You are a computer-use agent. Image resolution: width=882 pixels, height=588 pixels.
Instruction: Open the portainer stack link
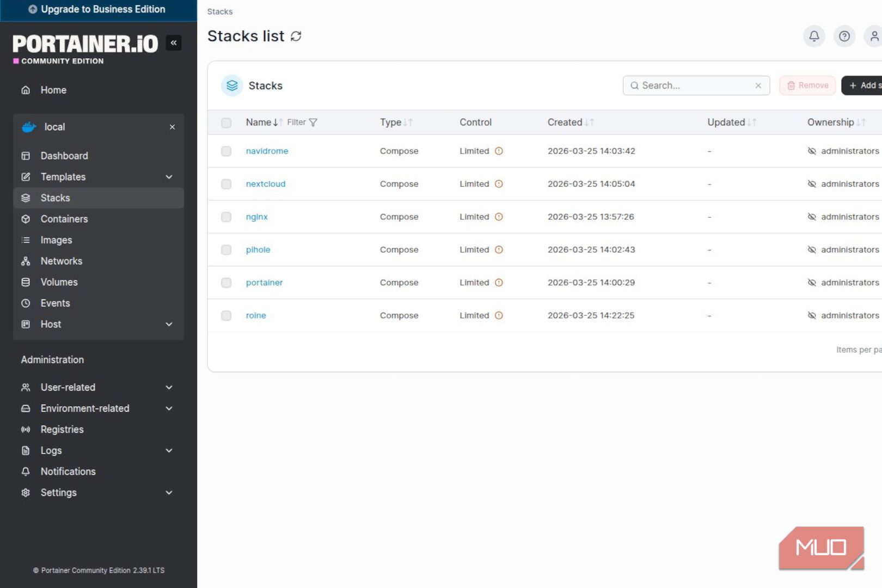coord(264,283)
